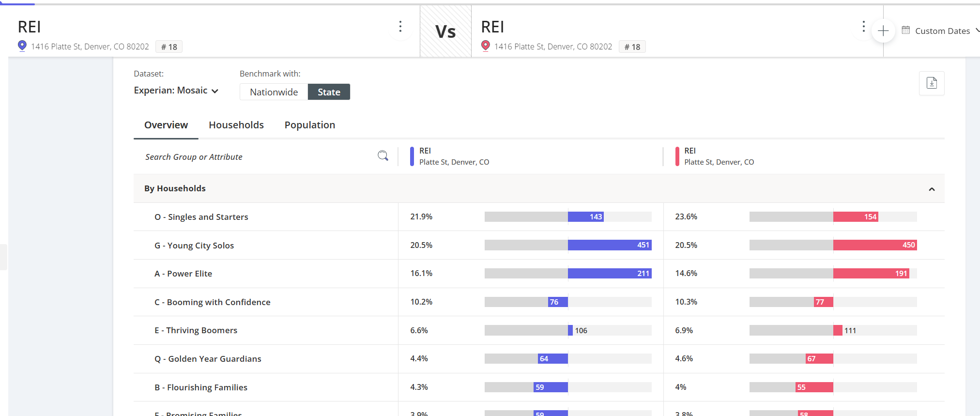980x416 pixels.
Task: Switch to the Population tab
Action: pyautogui.click(x=310, y=125)
